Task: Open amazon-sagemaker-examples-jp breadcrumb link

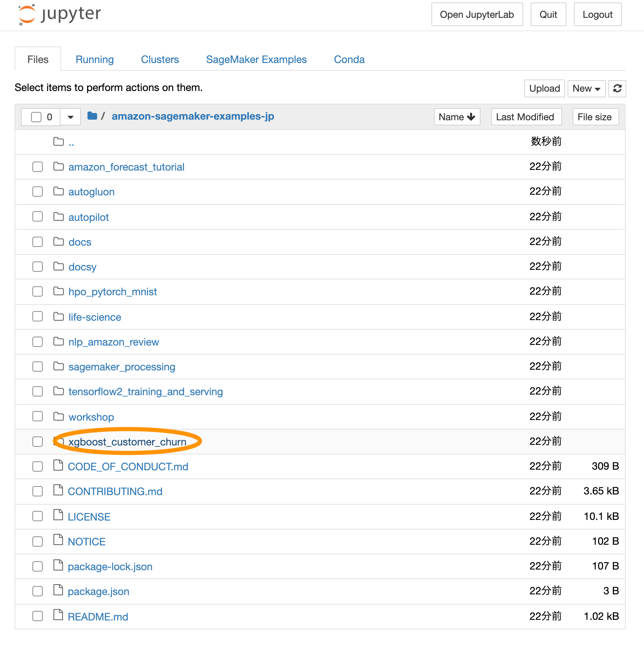Action: 193,116
